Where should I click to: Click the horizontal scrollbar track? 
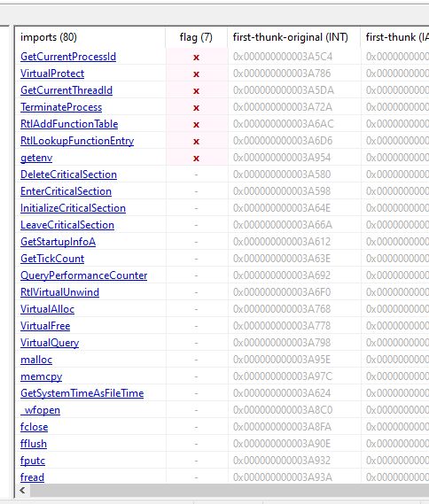[230, 490]
